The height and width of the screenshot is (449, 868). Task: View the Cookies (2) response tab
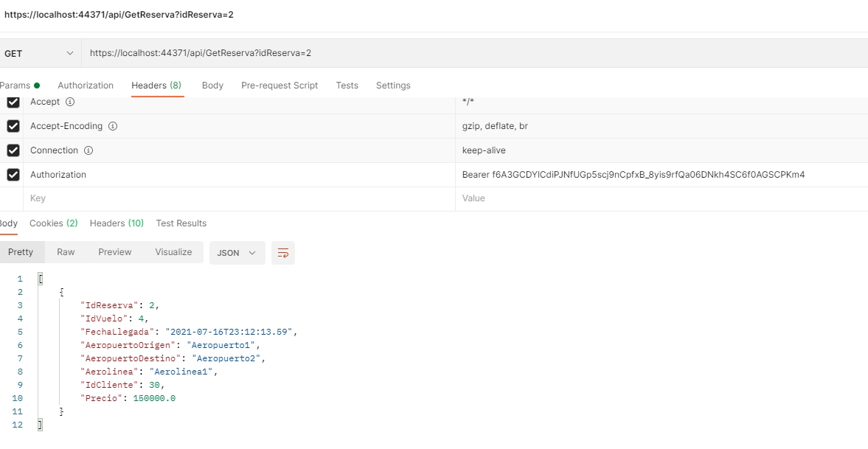[53, 223]
